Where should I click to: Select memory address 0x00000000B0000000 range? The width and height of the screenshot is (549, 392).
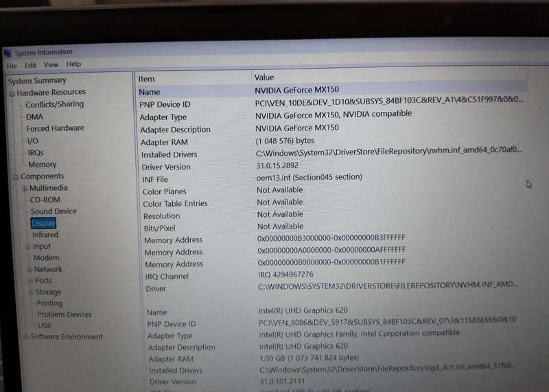point(331,262)
